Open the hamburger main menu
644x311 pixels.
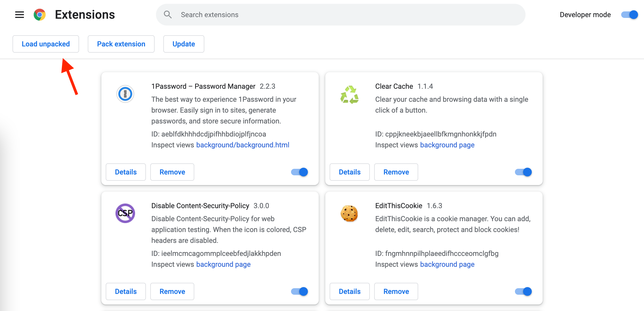click(x=20, y=15)
